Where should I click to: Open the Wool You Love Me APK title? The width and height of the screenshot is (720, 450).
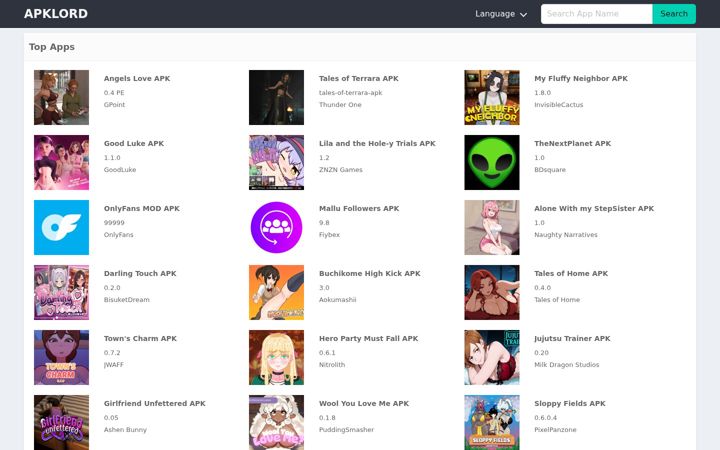pyautogui.click(x=364, y=403)
